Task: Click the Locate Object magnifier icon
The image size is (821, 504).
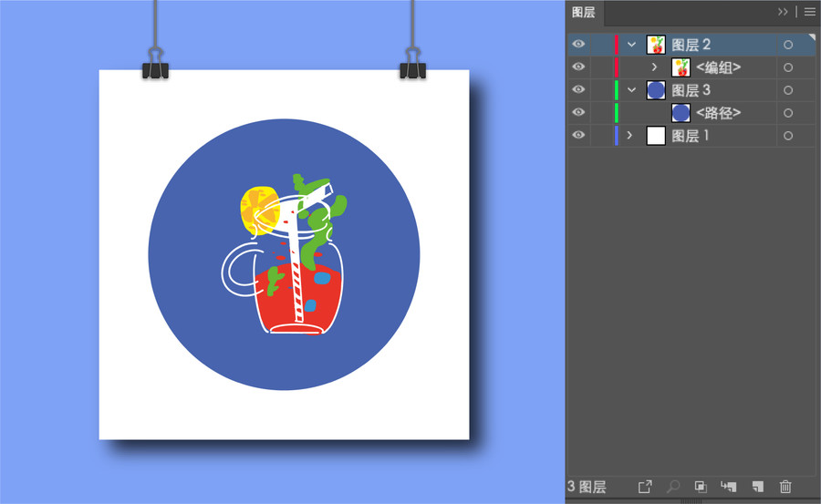Action: [x=673, y=487]
